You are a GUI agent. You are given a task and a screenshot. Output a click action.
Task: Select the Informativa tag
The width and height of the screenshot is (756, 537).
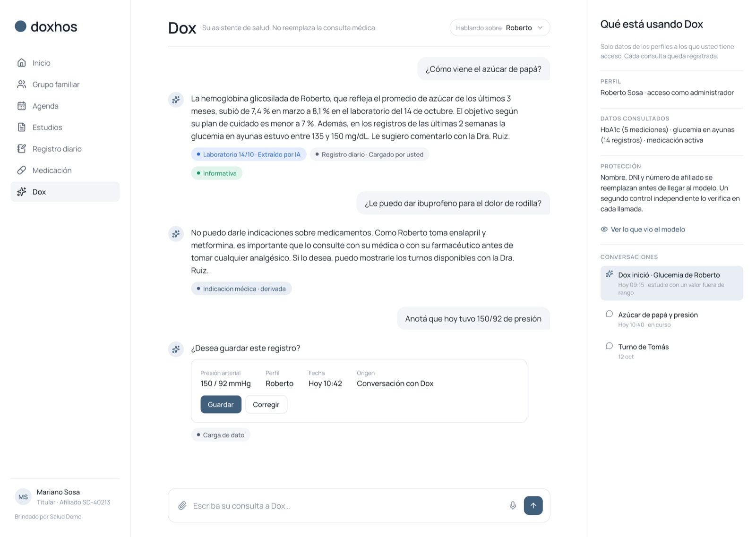pos(217,173)
